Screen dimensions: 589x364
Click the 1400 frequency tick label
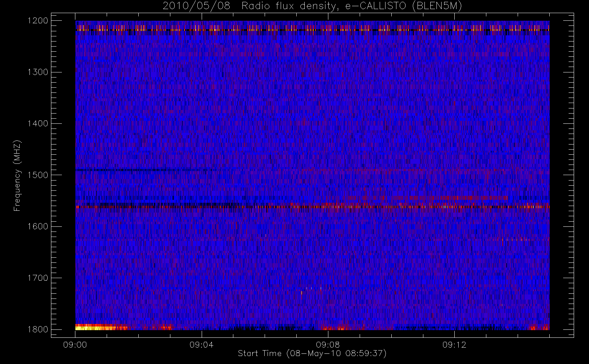point(38,123)
